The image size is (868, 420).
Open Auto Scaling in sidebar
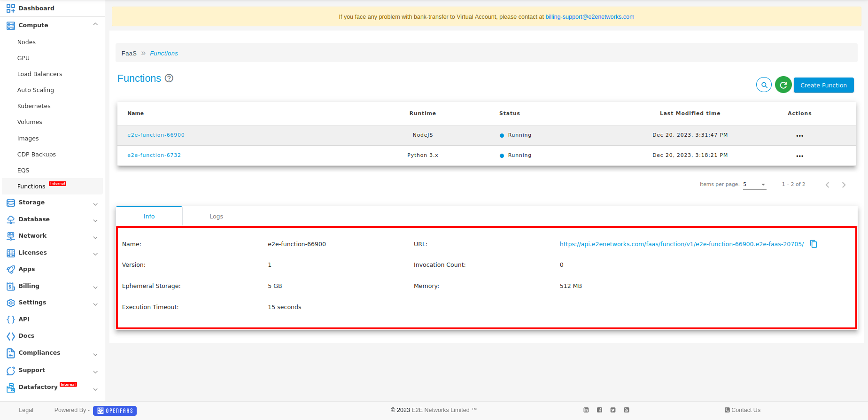[36, 90]
